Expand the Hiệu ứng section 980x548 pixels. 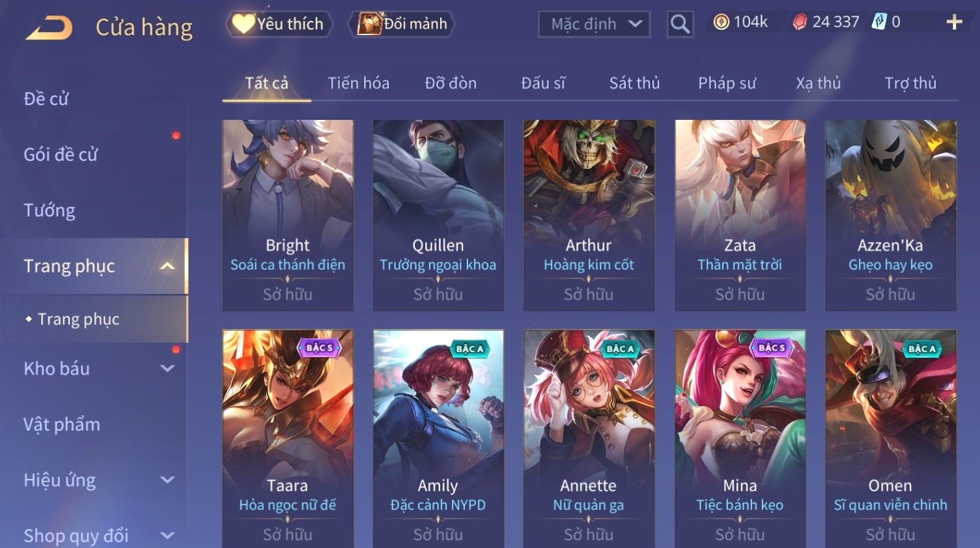tap(167, 480)
